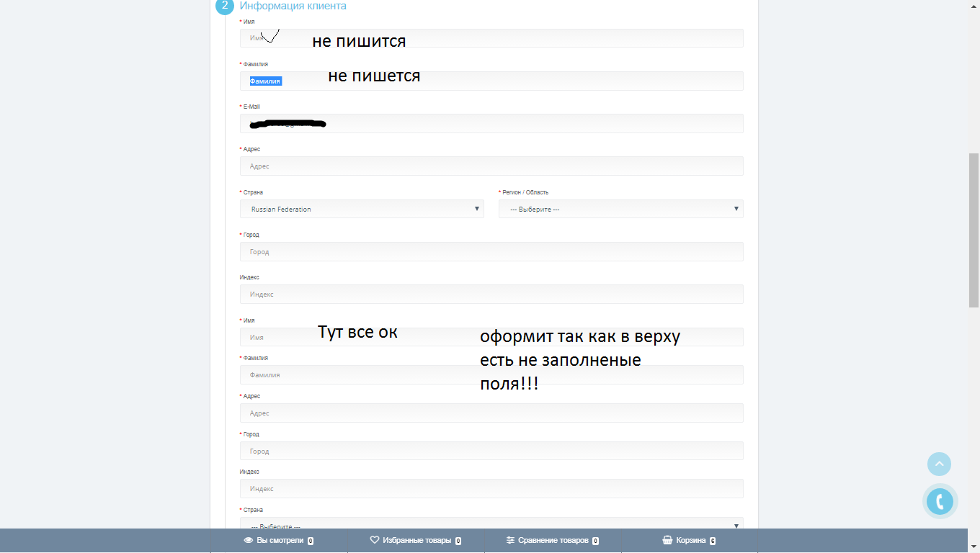This screenshot has height=553, width=980.
Task: Select the first Адрес input field
Action: point(491,166)
